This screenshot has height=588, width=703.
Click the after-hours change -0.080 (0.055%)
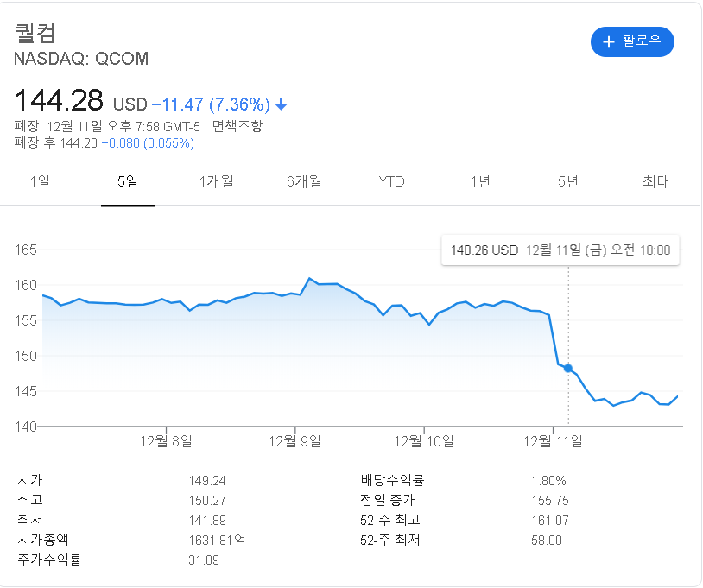tap(148, 143)
